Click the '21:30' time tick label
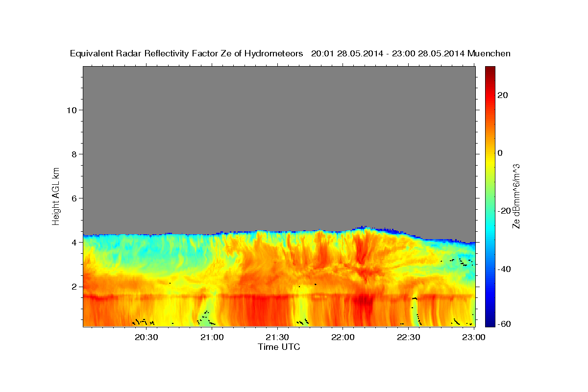588x392 pixels. pyautogui.click(x=278, y=338)
